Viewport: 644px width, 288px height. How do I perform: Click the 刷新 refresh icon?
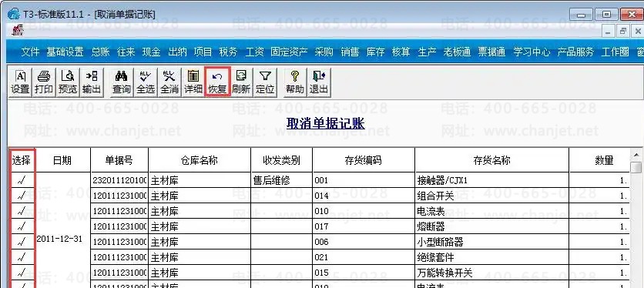click(x=241, y=82)
